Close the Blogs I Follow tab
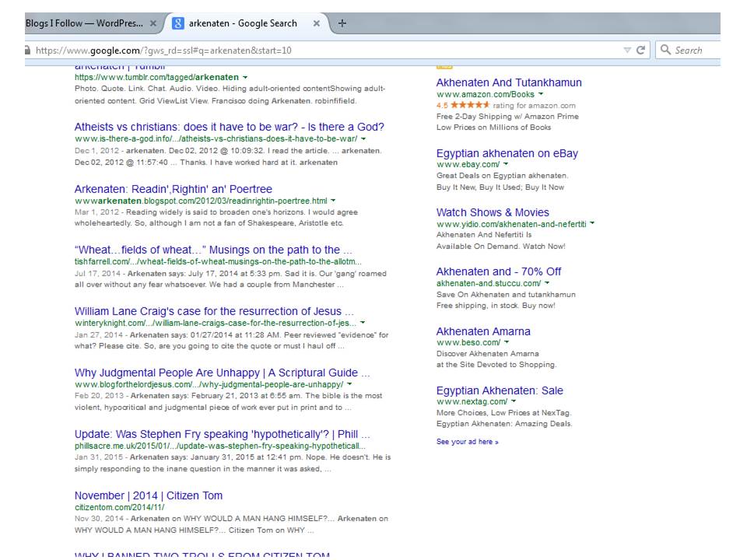 [x=153, y=23]
